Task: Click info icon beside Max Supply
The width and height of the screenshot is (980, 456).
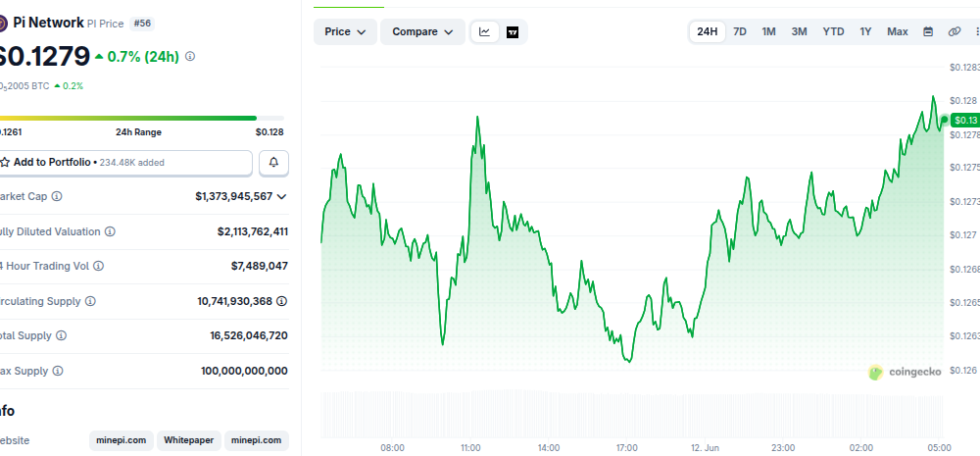Action: [58, 371]
